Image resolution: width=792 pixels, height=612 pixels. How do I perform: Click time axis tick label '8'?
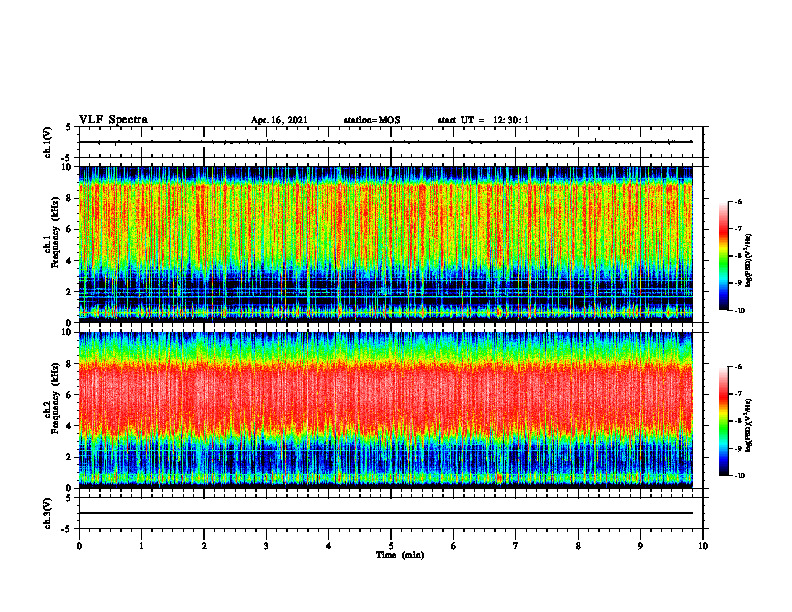coord(578,546)
